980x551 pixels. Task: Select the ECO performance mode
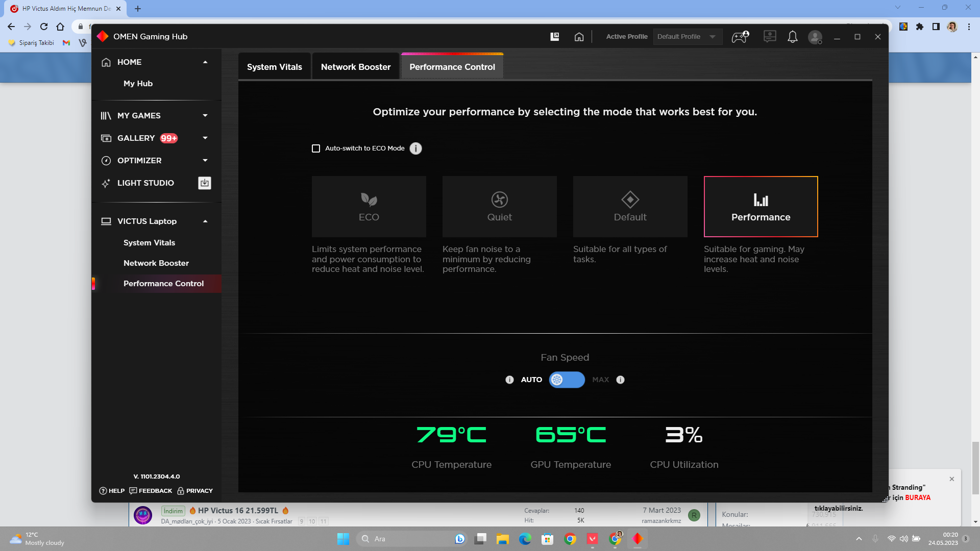pyautogui.click(x=369, y=207)
